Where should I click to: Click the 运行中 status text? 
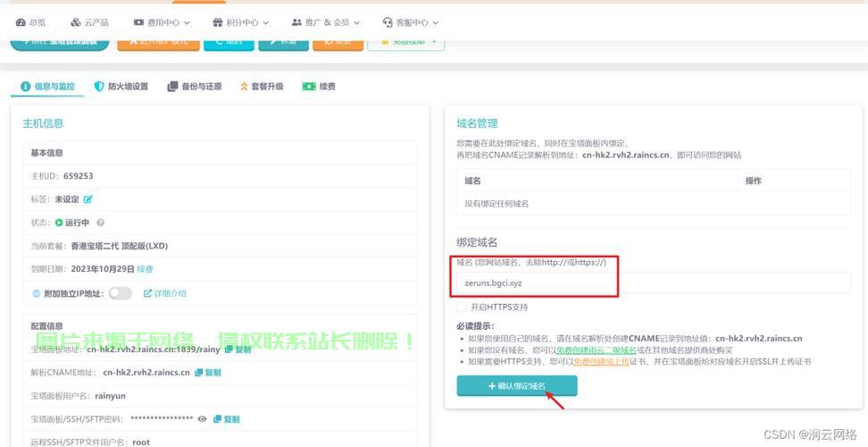pos(77,223)
